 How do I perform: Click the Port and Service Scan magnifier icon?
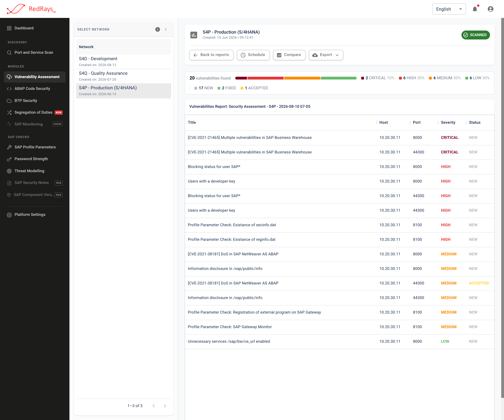coord(9,53)
